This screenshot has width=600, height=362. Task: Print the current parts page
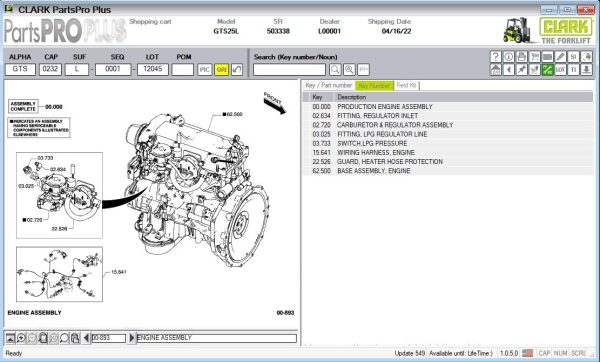pos(522,57)
